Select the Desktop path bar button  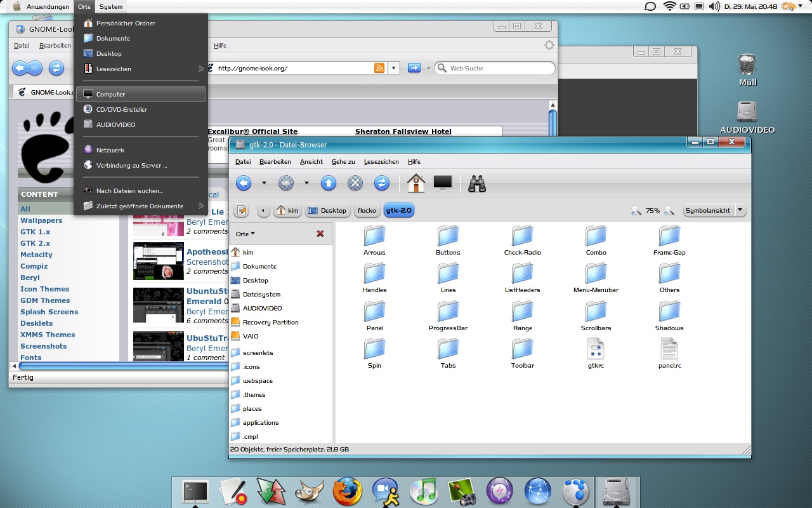click(x=327, y=210)
